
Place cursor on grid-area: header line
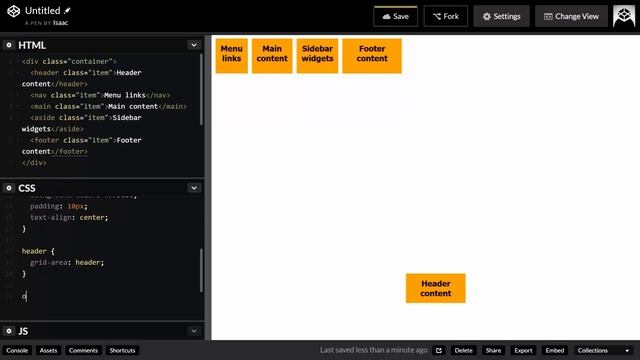(x=67, y=262)
